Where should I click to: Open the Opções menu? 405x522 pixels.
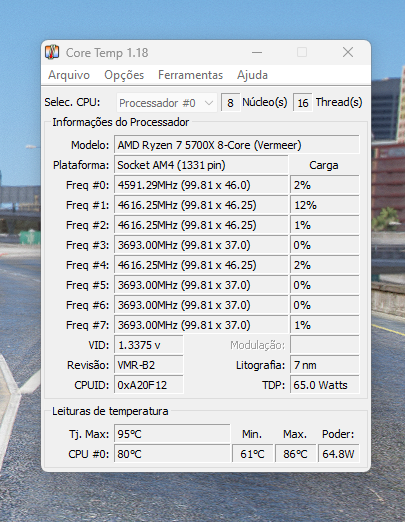[124, 75]
